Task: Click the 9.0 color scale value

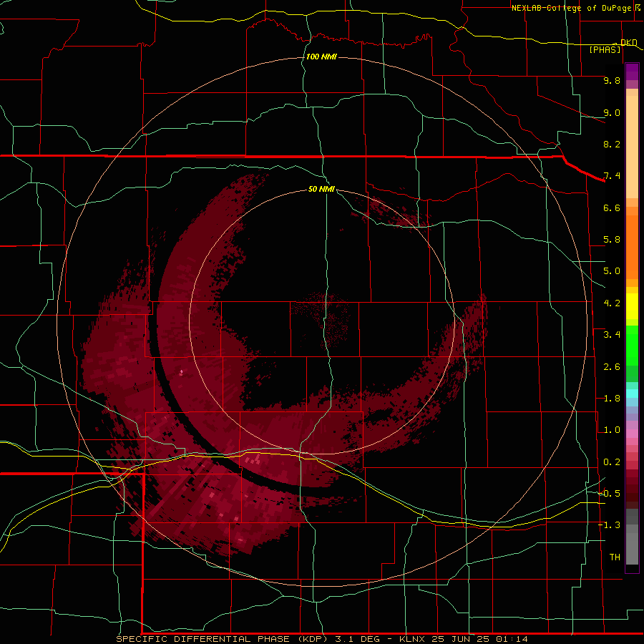Action: coord(612,112)
